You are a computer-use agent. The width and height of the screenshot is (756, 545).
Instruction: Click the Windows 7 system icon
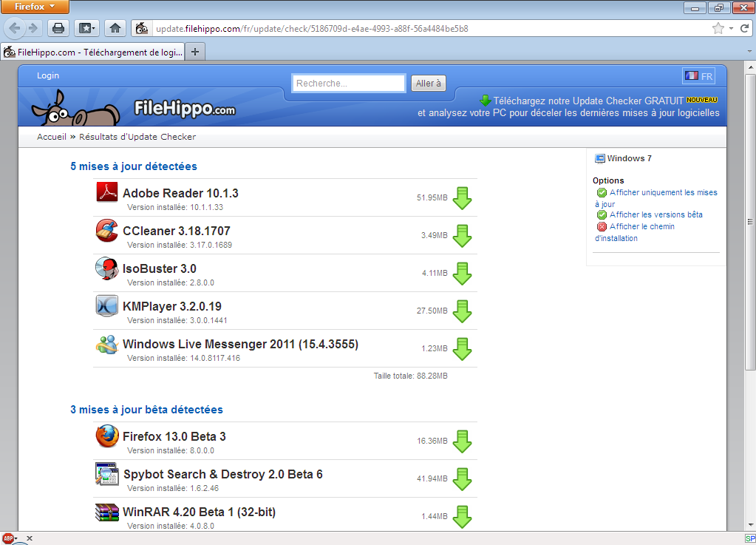[600, 159]
